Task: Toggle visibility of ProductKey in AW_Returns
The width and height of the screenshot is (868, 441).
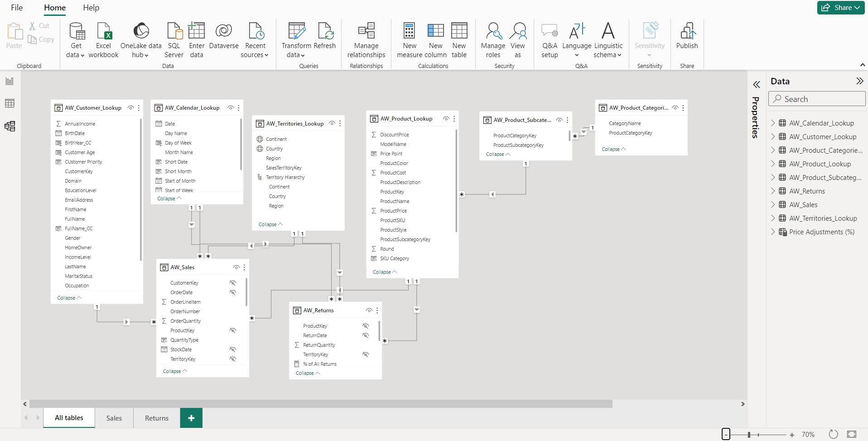Action: click(365, 325)
